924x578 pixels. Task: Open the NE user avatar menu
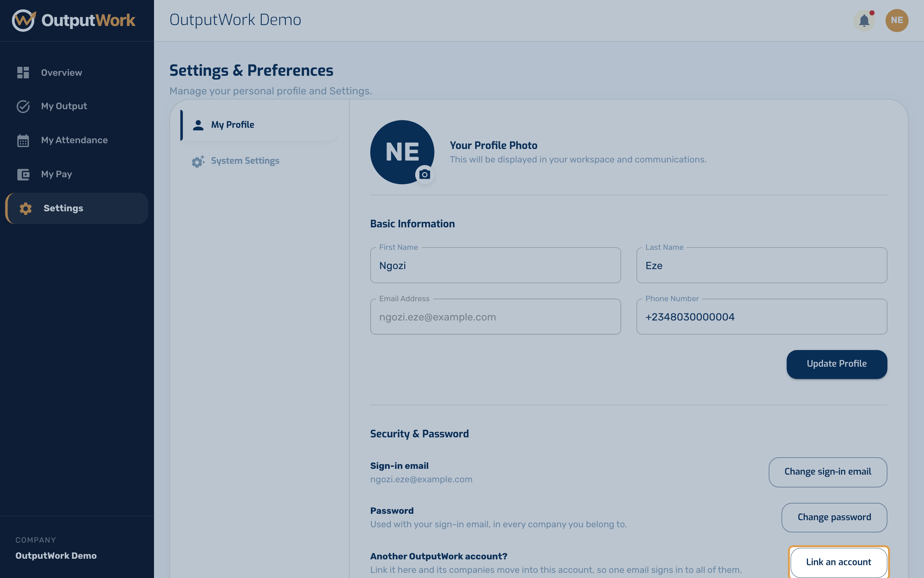coord(896,21)
